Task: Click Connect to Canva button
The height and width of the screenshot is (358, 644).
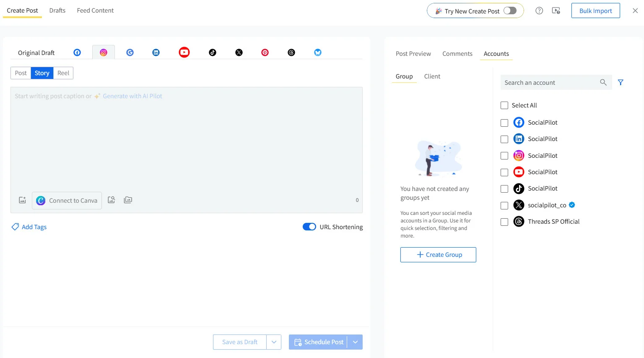Action: coord(67,201)
